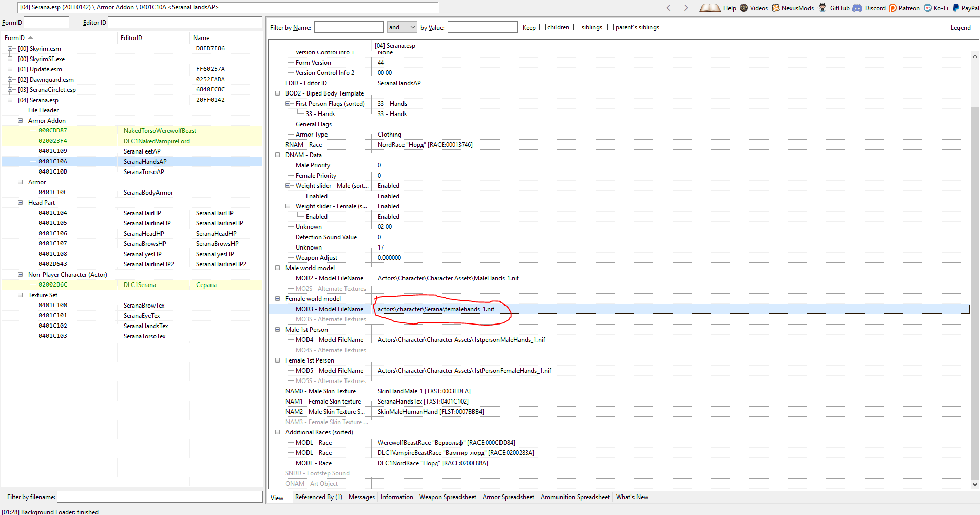Open the Discord icon link

857,8
